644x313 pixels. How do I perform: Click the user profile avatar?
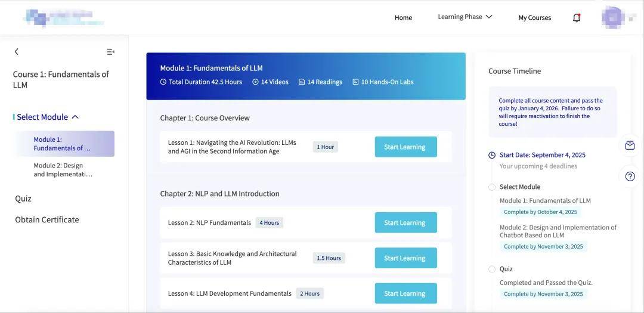click(612, 17)
